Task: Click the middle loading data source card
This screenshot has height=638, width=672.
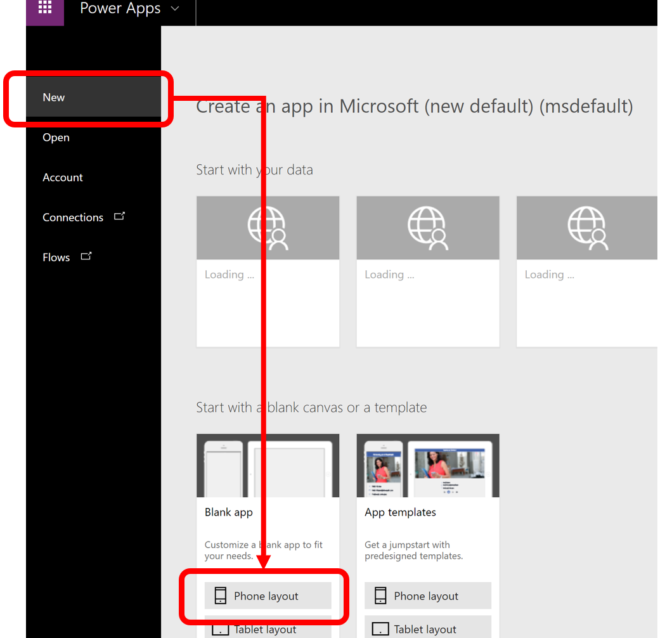Action: pyautogui.click(x=428, y=271)
